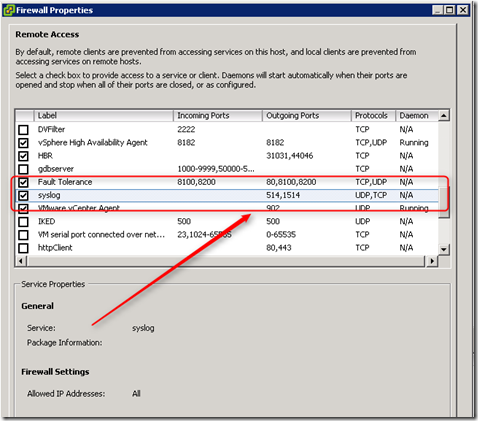This screenshot has height=421, width=478.
Task: Sort by the Label column header
Action: [104, 116]
